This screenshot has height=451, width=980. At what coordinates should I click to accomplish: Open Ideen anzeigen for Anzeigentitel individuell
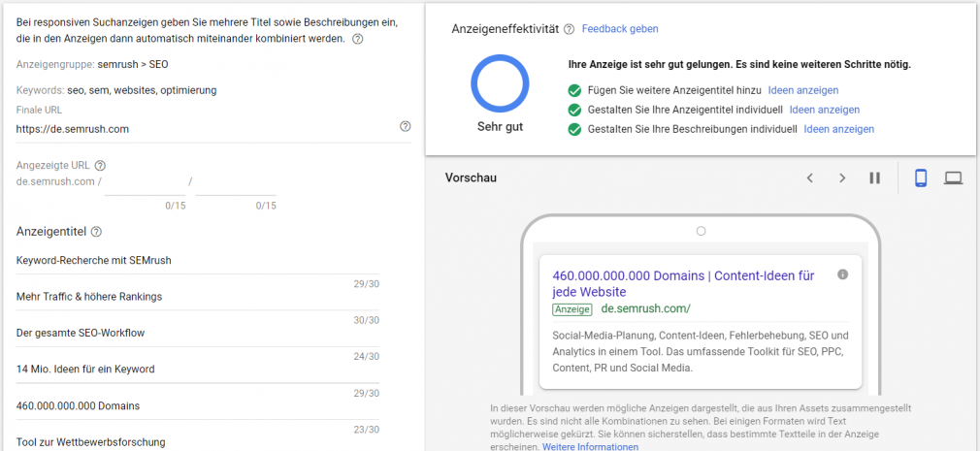(825, 110)
